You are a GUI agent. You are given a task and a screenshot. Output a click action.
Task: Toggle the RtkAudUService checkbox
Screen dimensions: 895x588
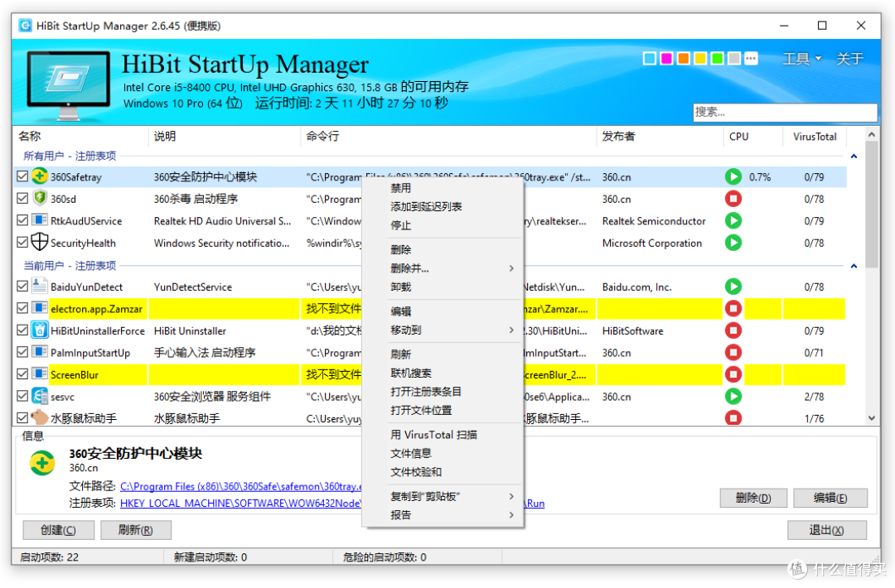tap(22, 220)
